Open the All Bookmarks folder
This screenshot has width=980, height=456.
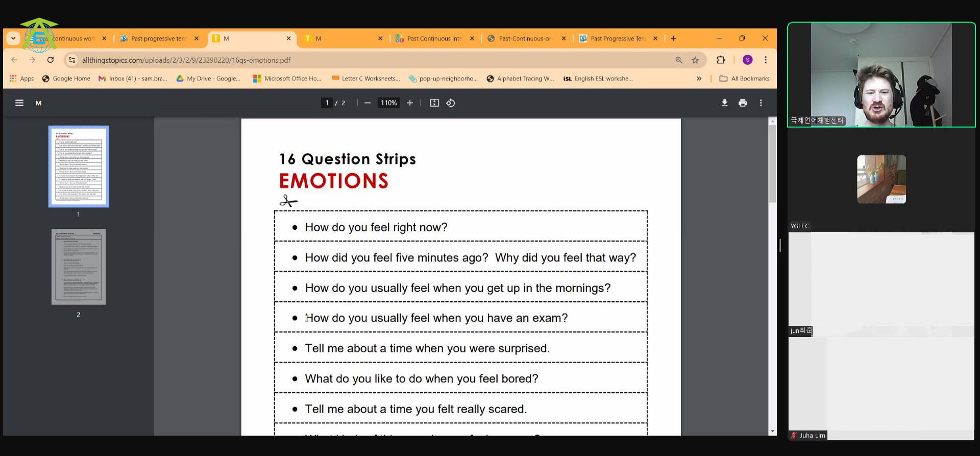tap(744, 79)
